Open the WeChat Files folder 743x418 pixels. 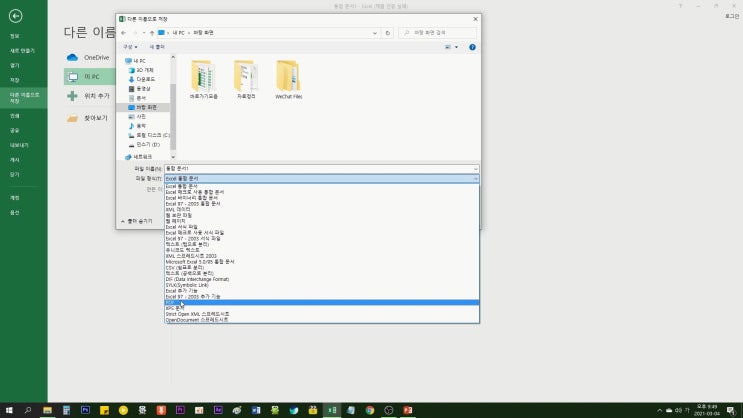point(289,79)
